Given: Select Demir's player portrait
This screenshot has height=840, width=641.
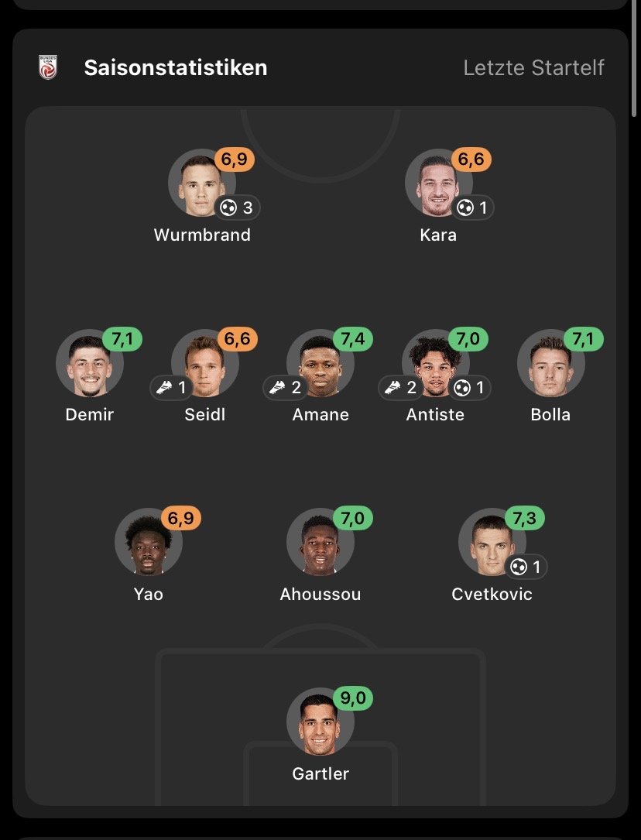Looking at the screenshot, I should coord(89,364).
